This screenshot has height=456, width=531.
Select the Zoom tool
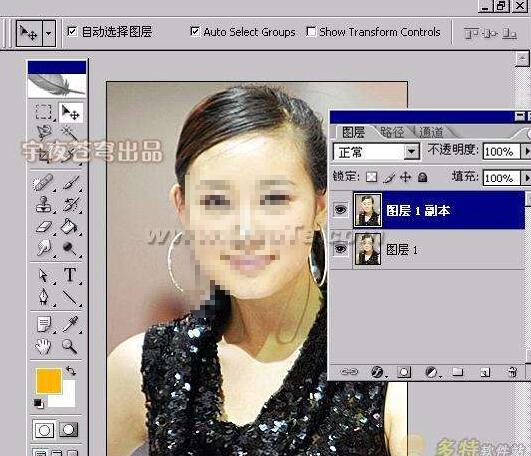(x=70, y=347)
